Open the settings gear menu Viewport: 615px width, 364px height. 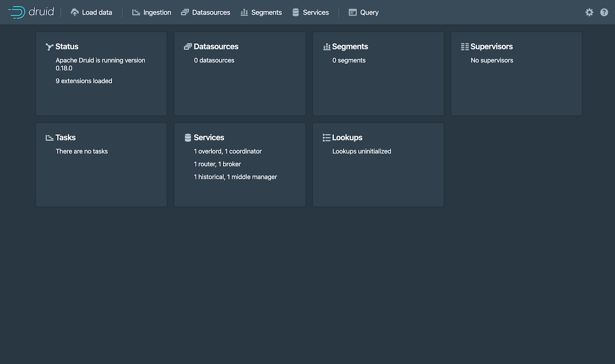[589, 12]
